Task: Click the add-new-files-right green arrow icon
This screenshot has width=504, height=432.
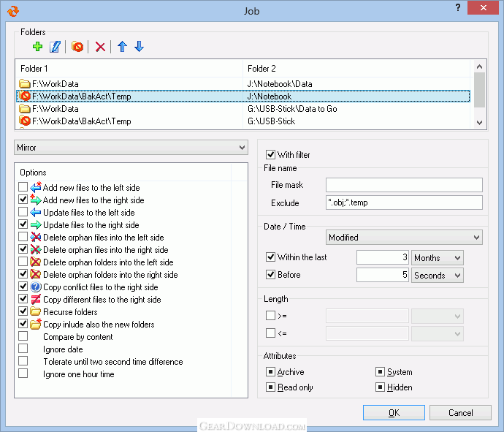Action: tap(36, 200)
